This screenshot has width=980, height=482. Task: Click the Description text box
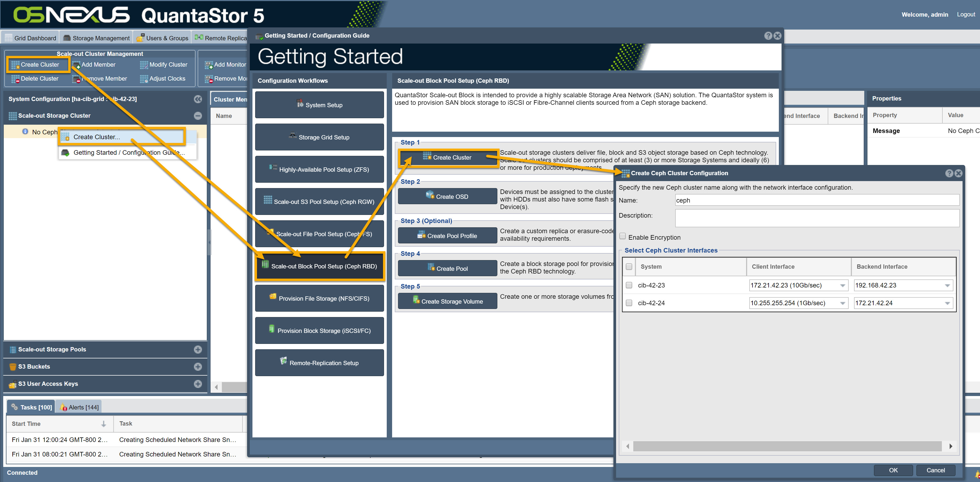click(x=817, y=218)
